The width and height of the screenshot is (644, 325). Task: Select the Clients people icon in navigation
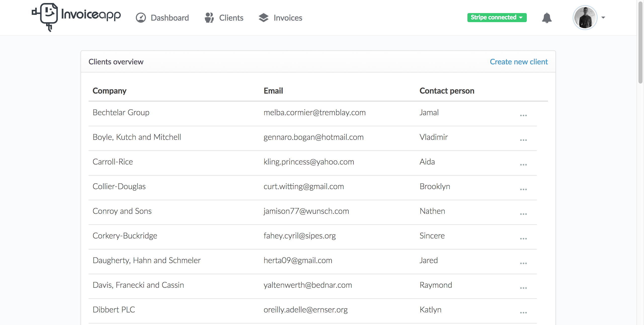tap(209, 18)
